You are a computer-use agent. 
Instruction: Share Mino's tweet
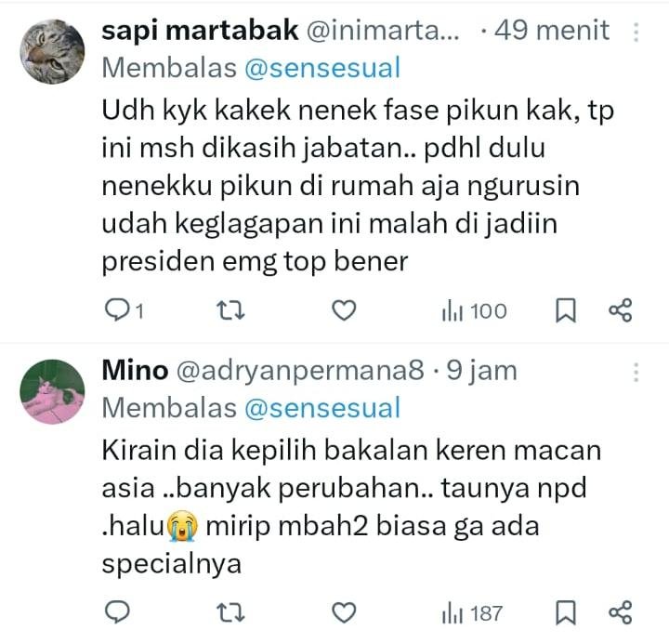[620, 612]
